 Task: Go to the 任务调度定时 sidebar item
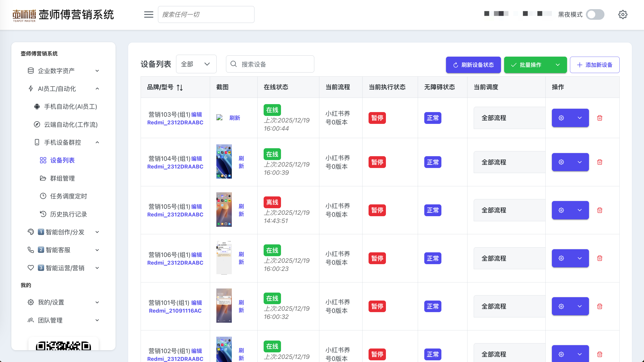click(68, 196)
